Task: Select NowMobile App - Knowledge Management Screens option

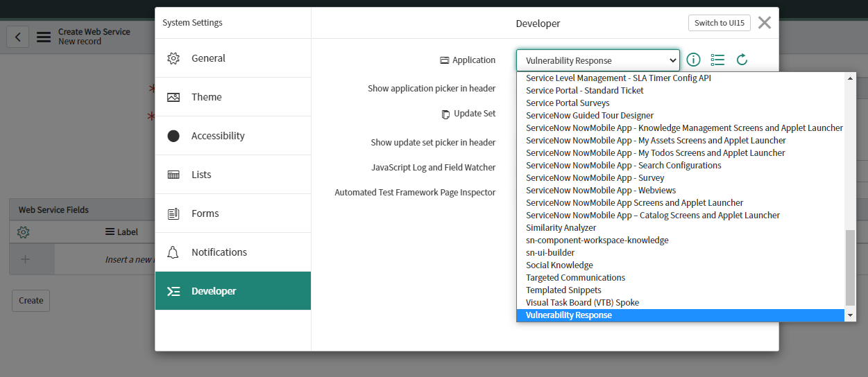Action: coord(681,128)
